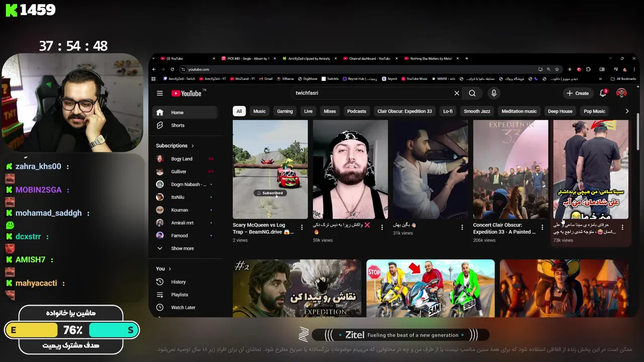Activate voice search microphone

tap(494, 93)
